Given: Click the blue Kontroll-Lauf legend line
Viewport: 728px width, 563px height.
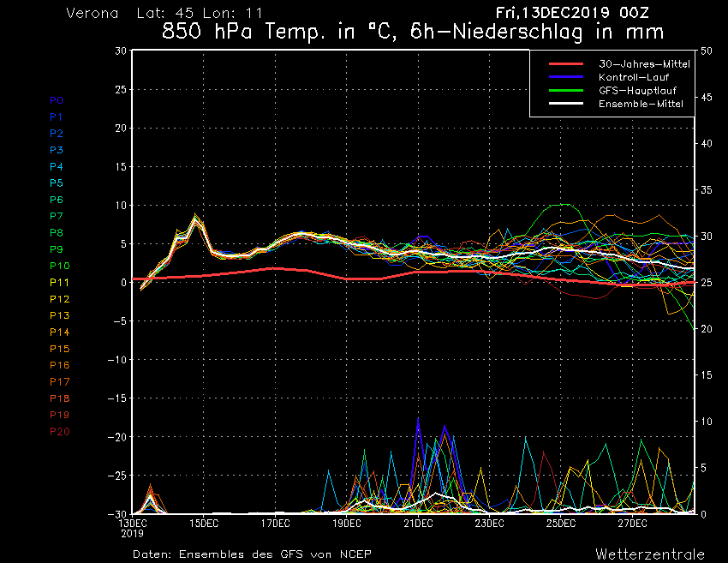Looking at the screenshot, I should [566, 77].
